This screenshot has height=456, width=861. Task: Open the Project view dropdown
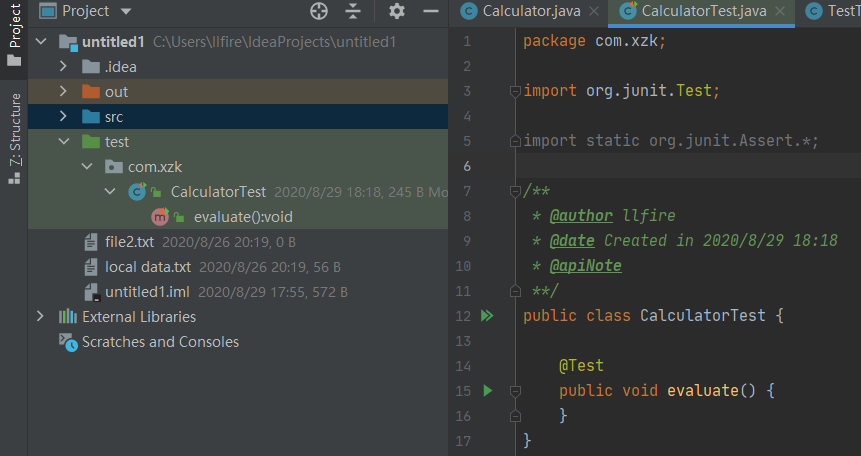[125, 11]
